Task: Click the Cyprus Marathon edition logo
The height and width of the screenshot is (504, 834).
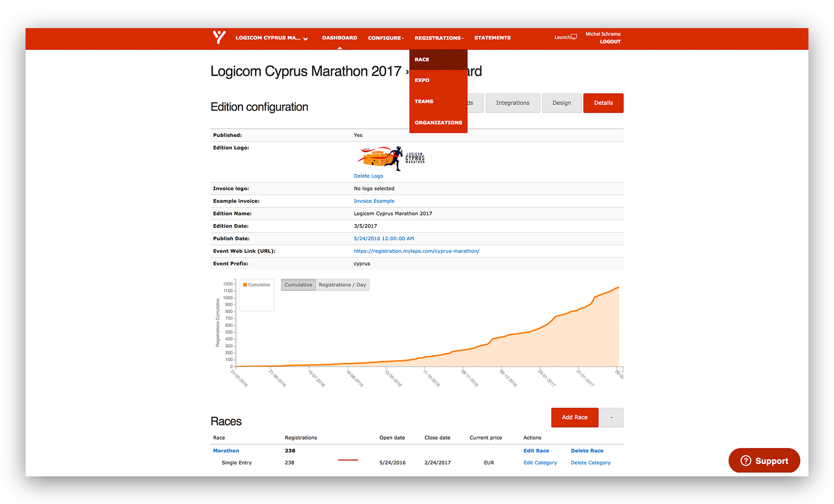Action: coord(391,158)
